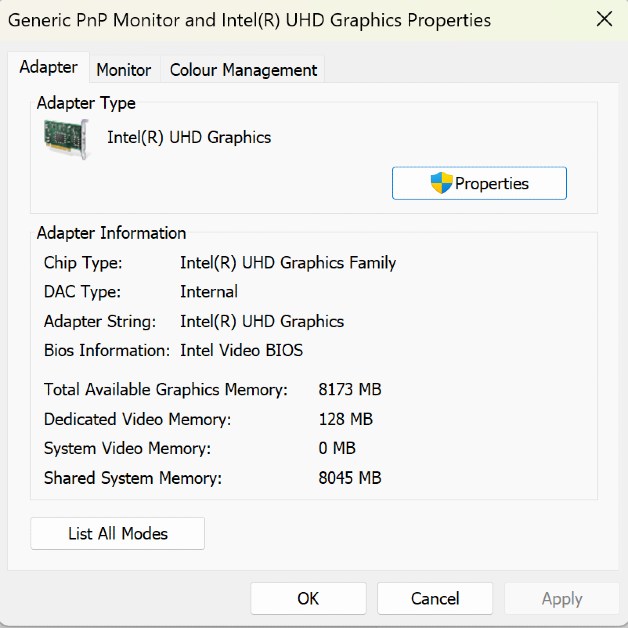Confirm the dialog with OK
Image resolution: width=628 pixels, height=628 pixels.
(308, 598)
